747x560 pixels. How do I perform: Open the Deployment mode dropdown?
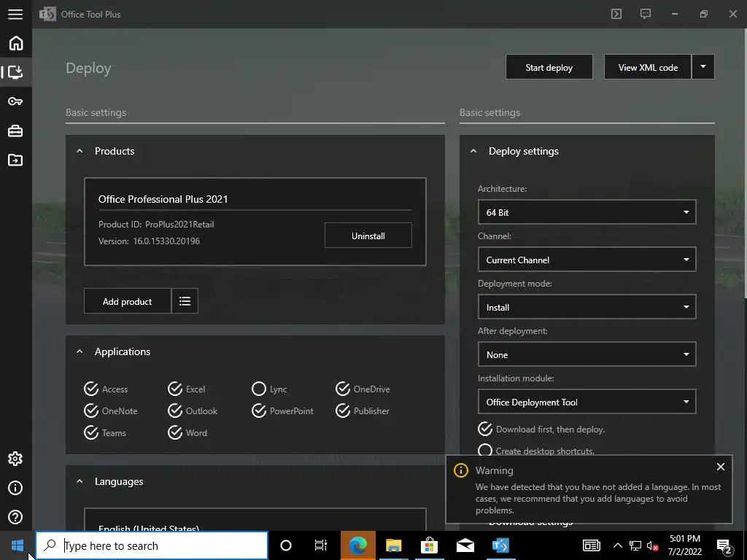tap(587, 307)
